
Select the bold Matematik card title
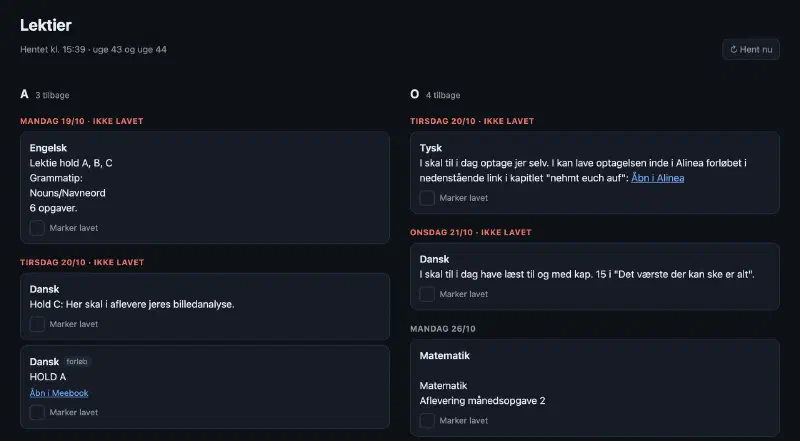click(444, 356)
